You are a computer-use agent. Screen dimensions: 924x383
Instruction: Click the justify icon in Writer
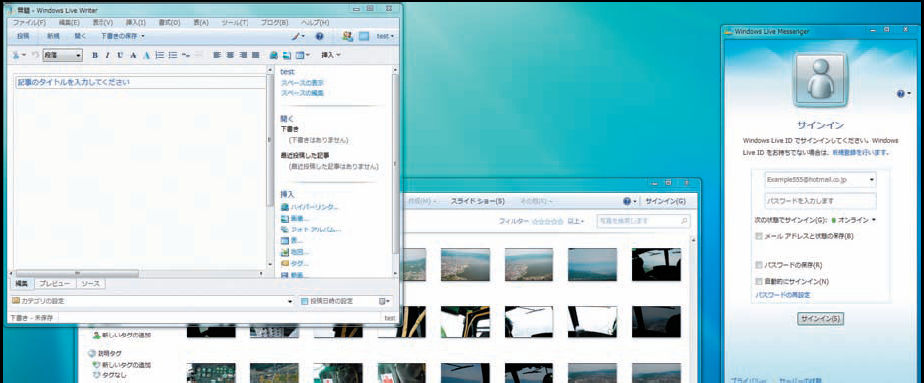click(255, 55)
